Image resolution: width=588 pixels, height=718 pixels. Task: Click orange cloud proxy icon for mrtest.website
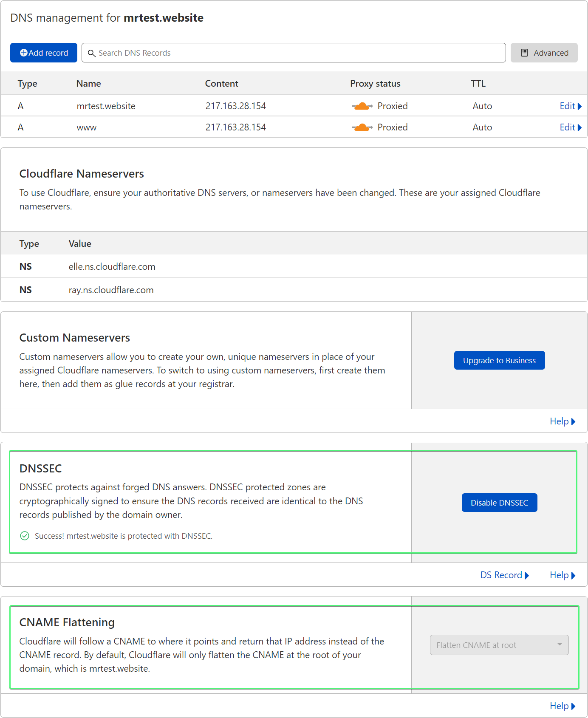click(362, 106)
